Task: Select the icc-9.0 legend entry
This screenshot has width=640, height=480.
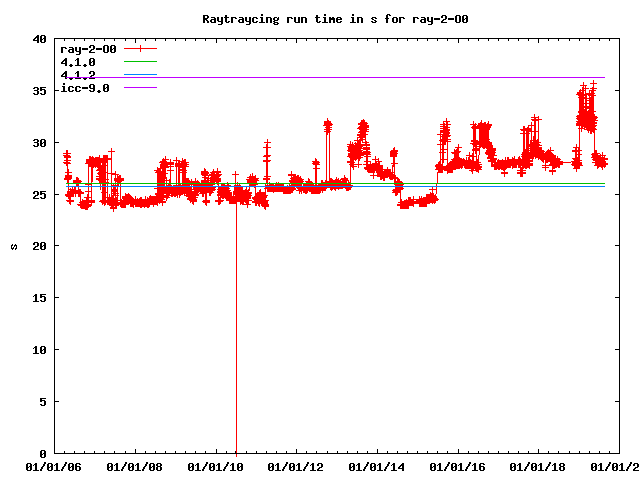Action: click(85, 88)
